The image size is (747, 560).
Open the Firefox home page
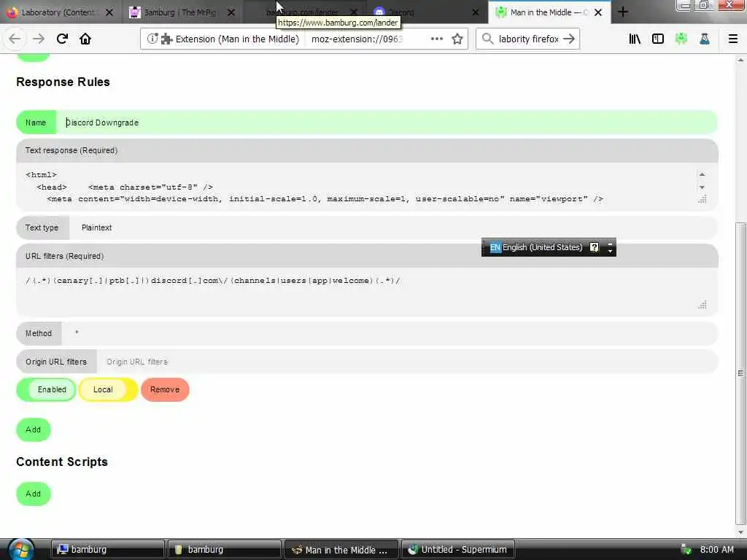(85, 39)
